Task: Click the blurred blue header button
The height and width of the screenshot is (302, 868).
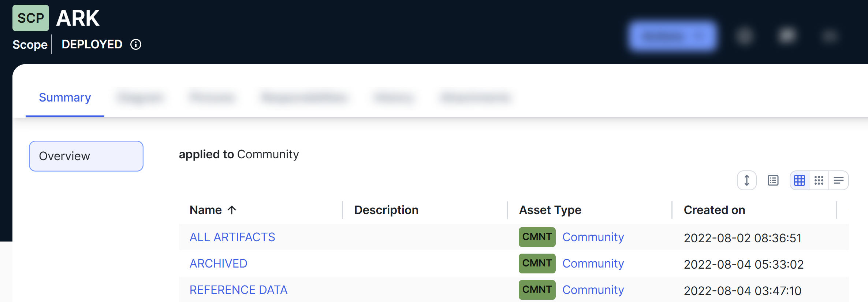Action: [x=673, y=36]
